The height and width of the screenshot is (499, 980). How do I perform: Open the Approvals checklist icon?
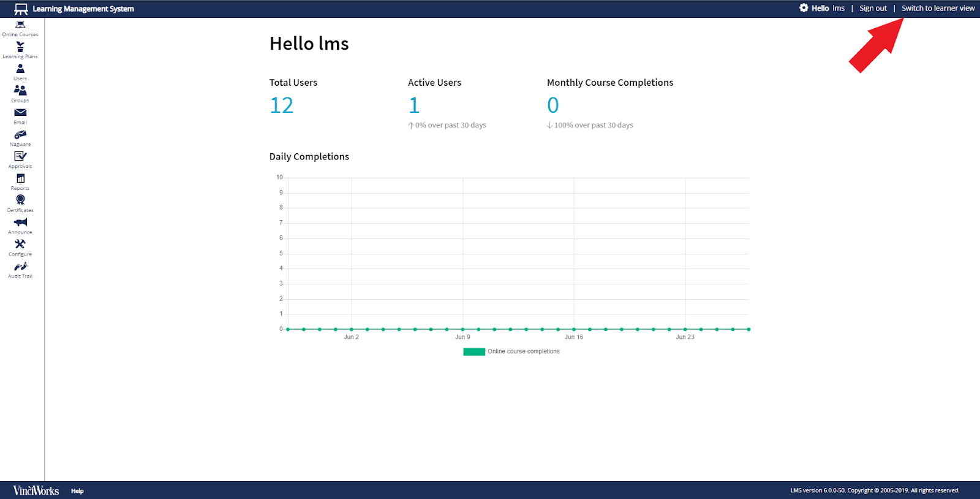(20, 157)
